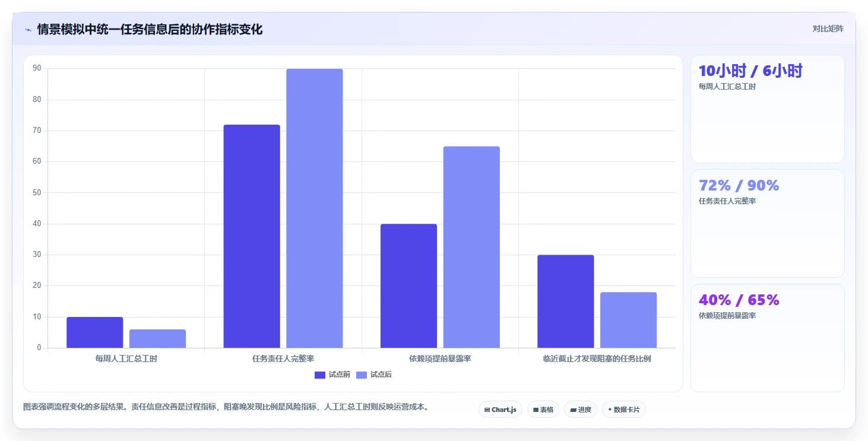Click the 72% / 90% card value
The width and height of the screenshot is (868, 441).
tap(739, 185)
